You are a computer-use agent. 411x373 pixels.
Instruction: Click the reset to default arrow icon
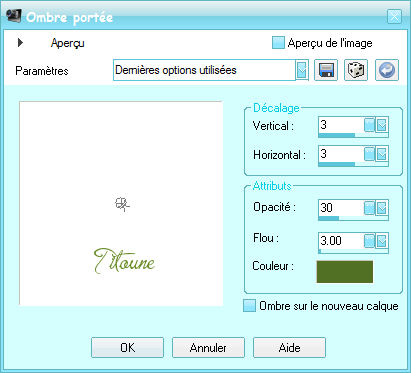387,70
